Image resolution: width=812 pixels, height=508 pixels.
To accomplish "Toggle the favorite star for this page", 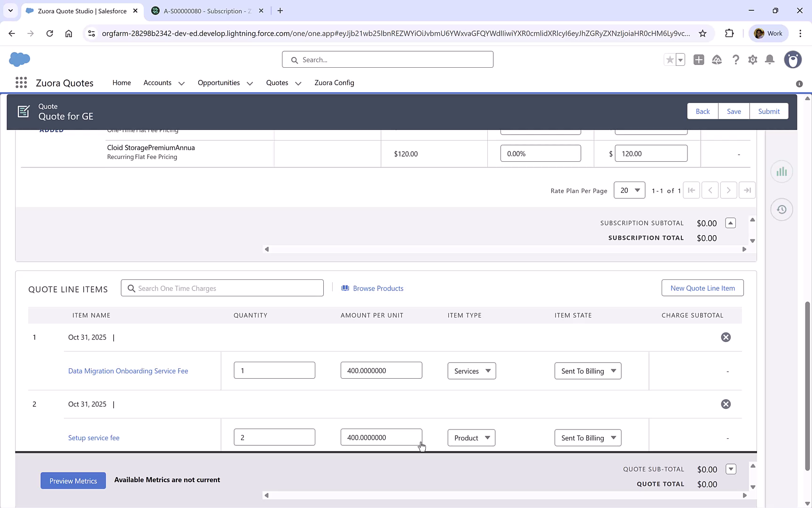I will [669, 60].
